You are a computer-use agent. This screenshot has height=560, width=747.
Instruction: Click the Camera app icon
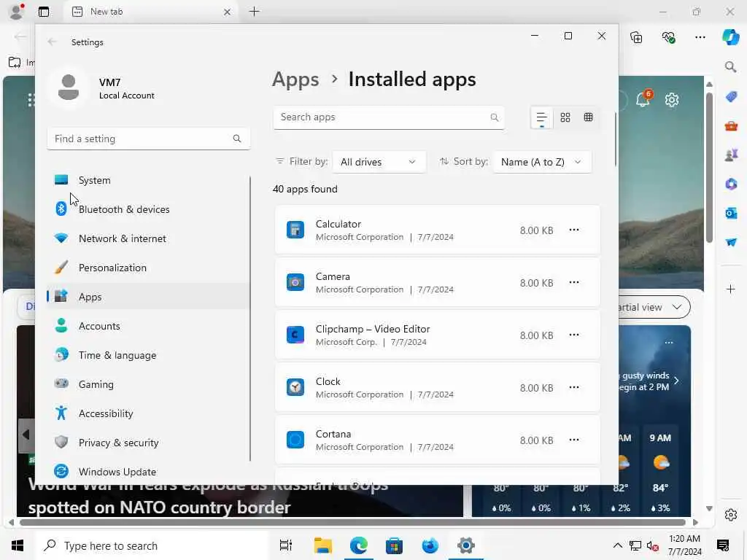coord(295,282)
